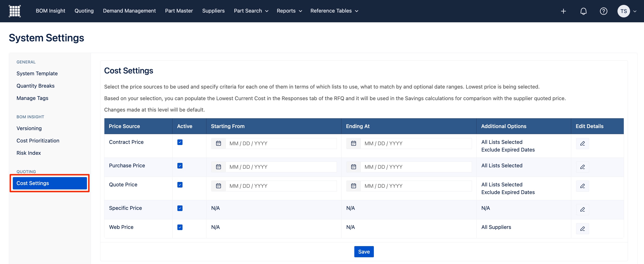Open the notifications bell icon
Screen dimensions: 644x264
coord(583,11)
